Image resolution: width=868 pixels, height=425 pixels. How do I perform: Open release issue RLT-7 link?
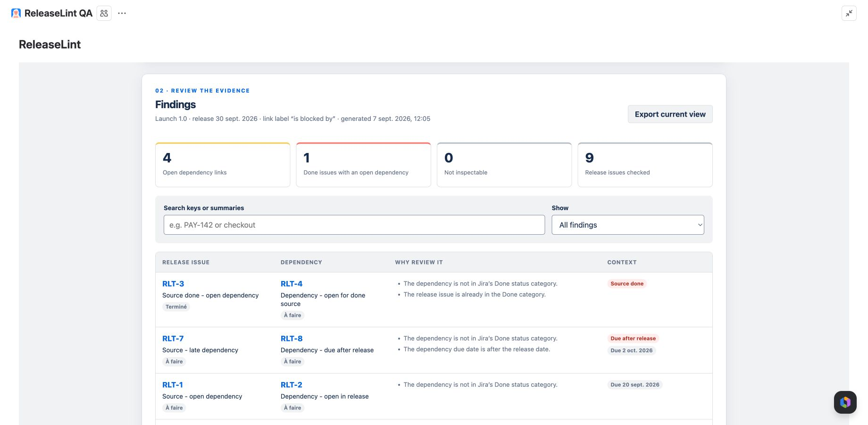click(x=173, y=339)
